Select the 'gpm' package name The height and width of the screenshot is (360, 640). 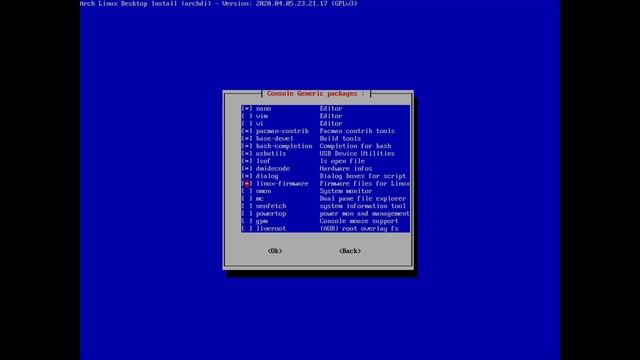coord(262,221)
